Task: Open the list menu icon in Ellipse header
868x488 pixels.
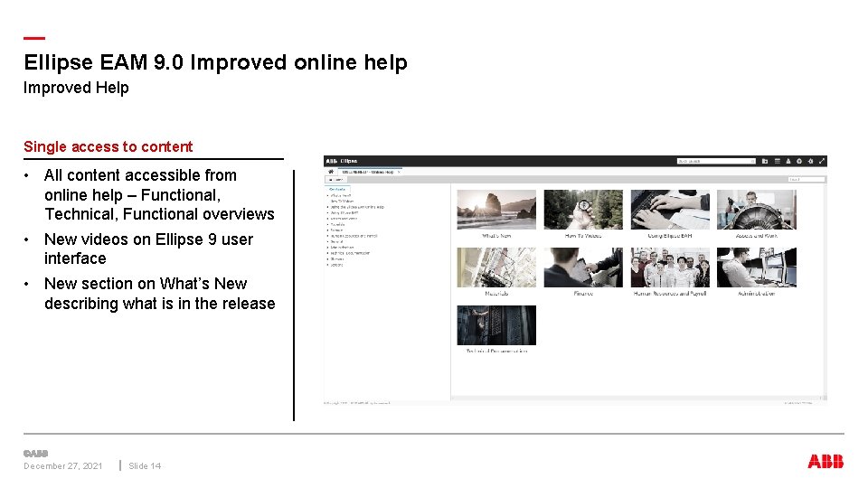Action: click(x=778, y=161)
